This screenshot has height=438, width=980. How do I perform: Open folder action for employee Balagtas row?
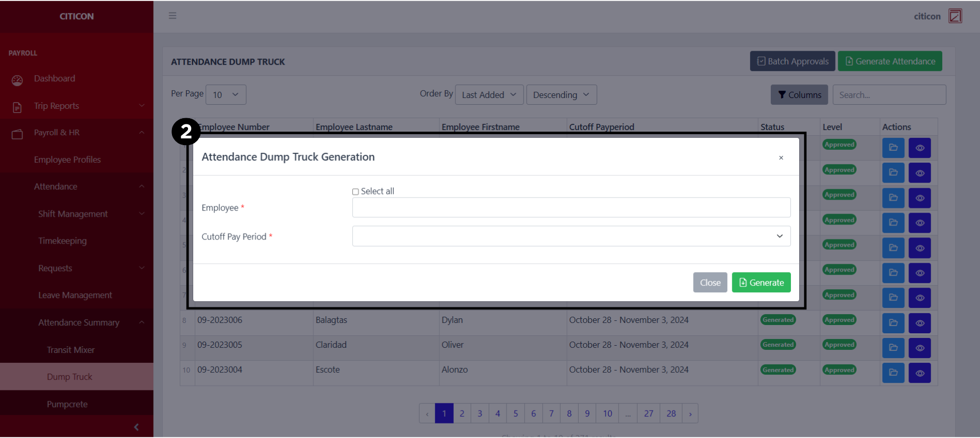tap(893, 322)
